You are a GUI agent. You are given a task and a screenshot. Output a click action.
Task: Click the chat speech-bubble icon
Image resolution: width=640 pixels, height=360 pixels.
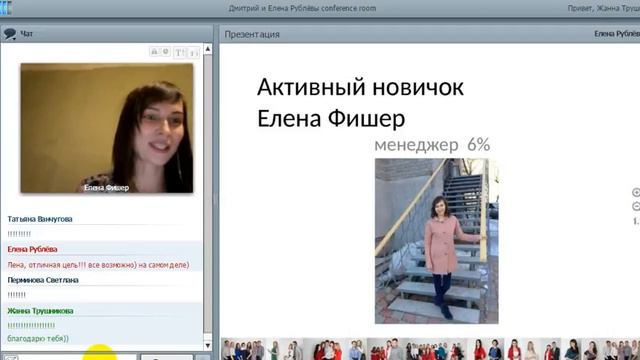[10, 34]
